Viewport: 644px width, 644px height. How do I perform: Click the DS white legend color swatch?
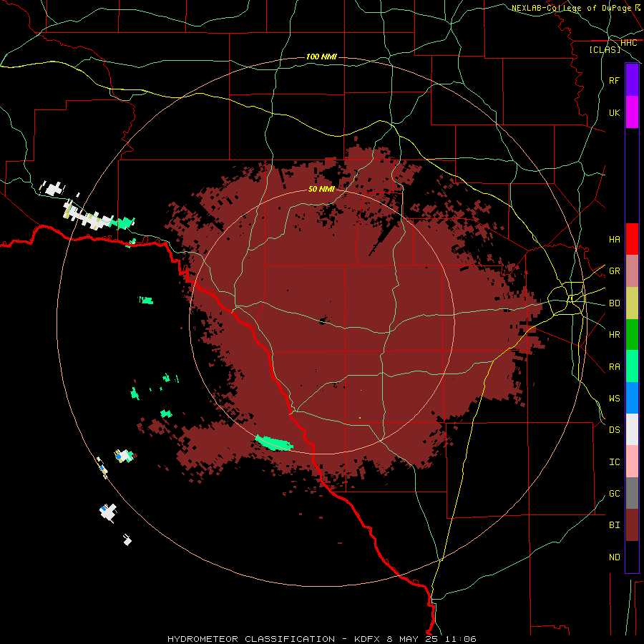click(x=632, y=429)
